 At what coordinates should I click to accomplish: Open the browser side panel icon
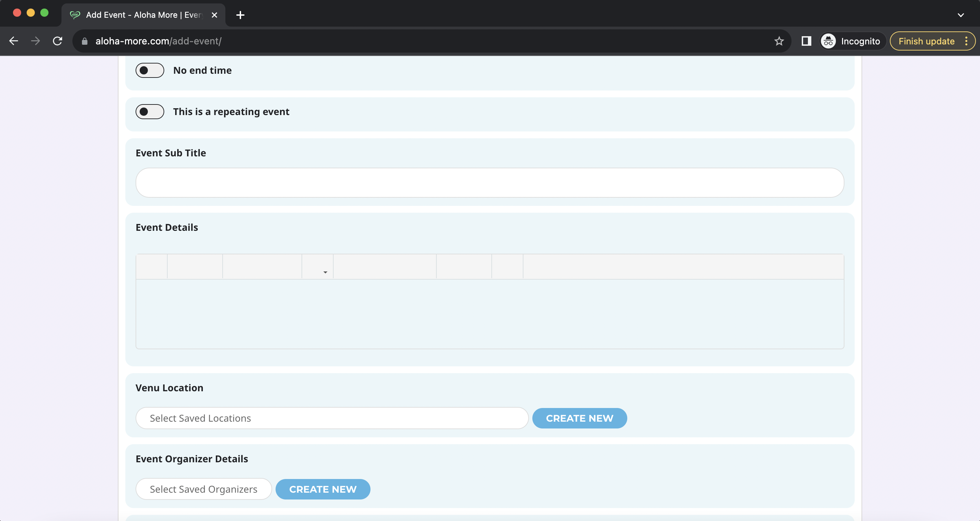[x=806, y=41]
